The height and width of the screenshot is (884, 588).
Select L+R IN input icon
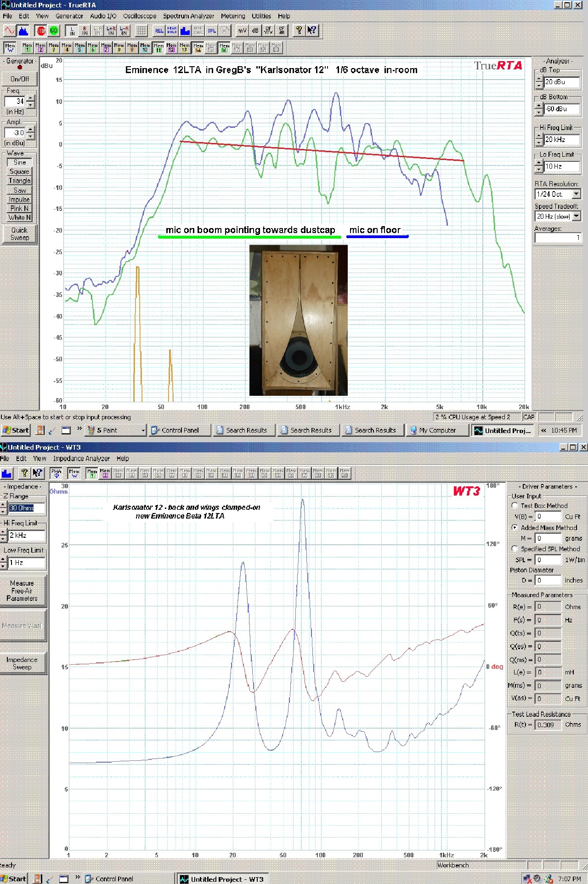pos(111,31)
